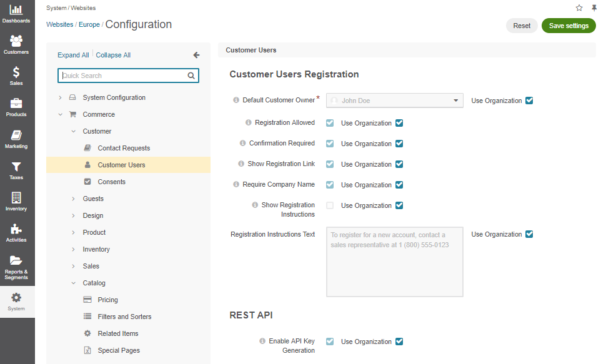Select Contact Requests in the tree

click(x=124, y=148)
